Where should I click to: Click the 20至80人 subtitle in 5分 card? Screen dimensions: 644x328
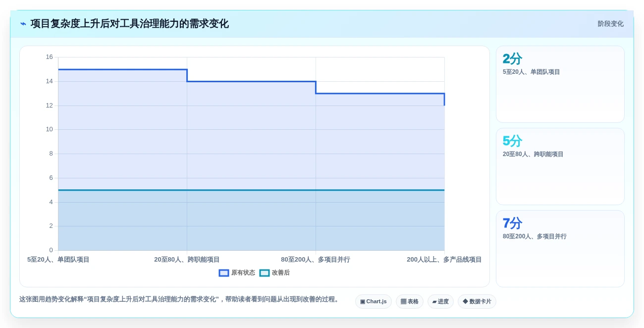pos(533,154)
